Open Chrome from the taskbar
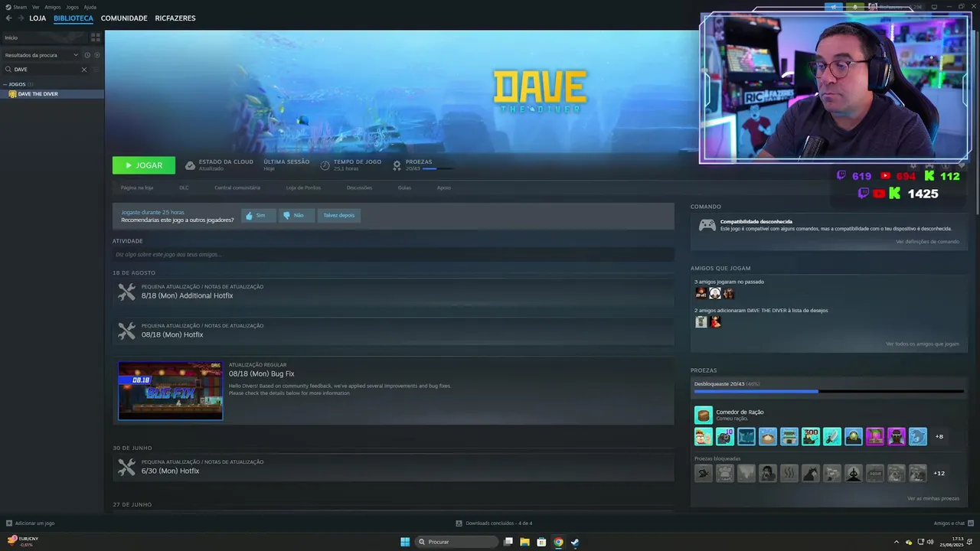This screenshot has height=551, width=980. [x=558, y=542]
